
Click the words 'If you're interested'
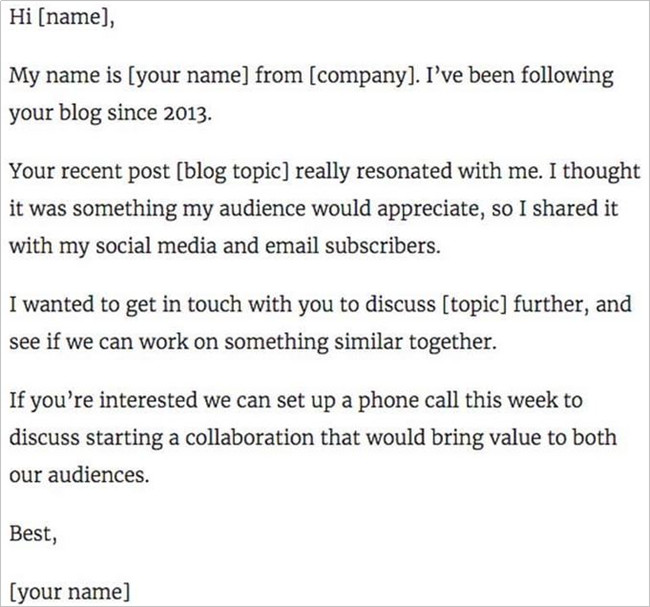pos(103,401)
